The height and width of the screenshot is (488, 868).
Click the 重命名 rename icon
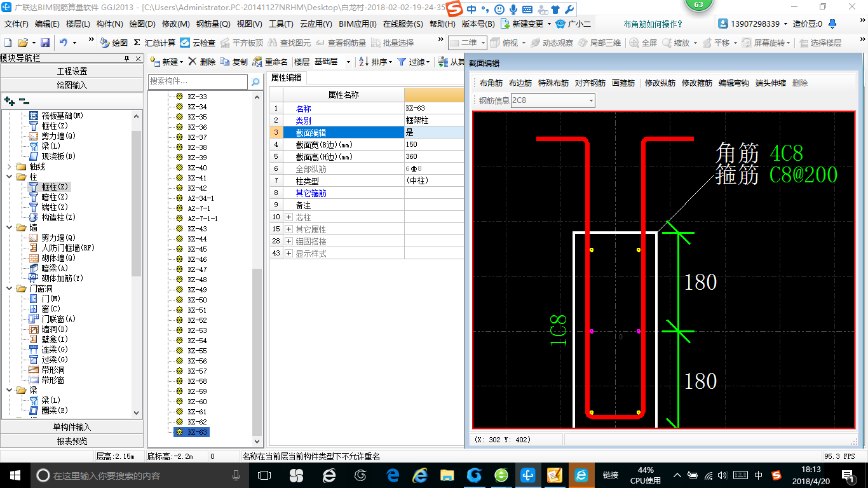click(x=257, y=62)
